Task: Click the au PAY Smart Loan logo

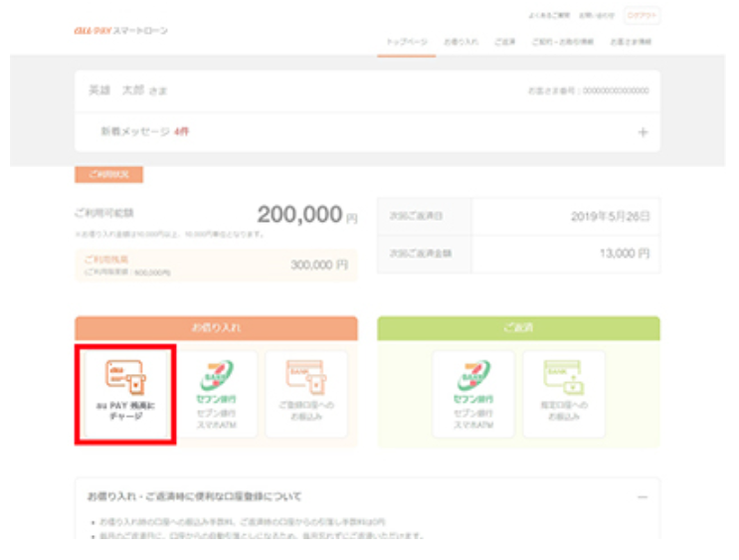Action: (120, 31)
